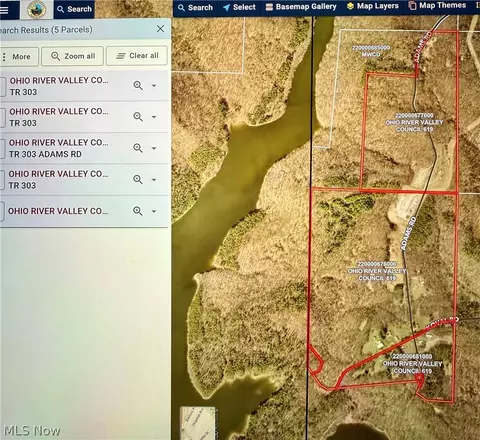Click the Zoom all button
The image size is (480, 440).
(x=73, y=56)
